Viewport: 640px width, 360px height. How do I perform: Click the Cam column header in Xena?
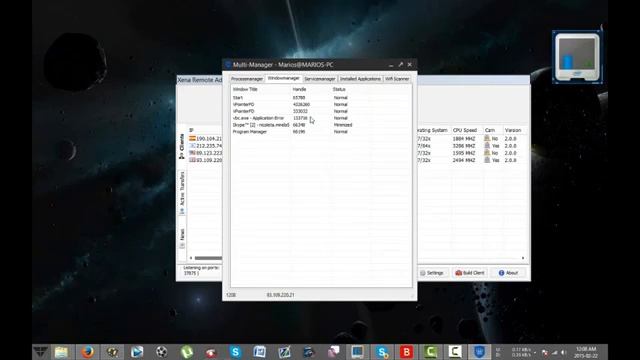point(490,130)
